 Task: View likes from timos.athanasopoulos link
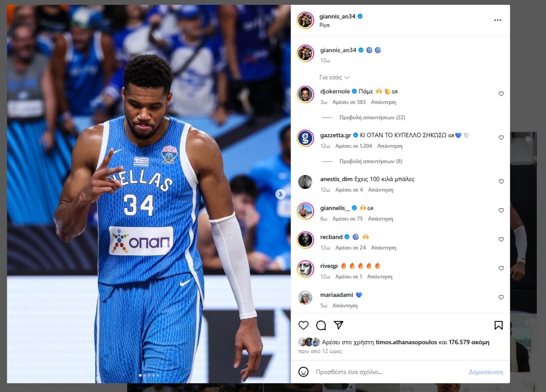point(406,342)
